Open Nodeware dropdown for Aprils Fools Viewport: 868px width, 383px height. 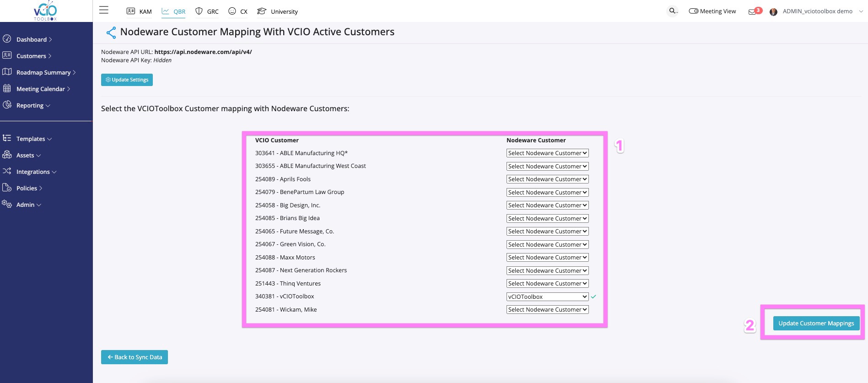point(547,179)
